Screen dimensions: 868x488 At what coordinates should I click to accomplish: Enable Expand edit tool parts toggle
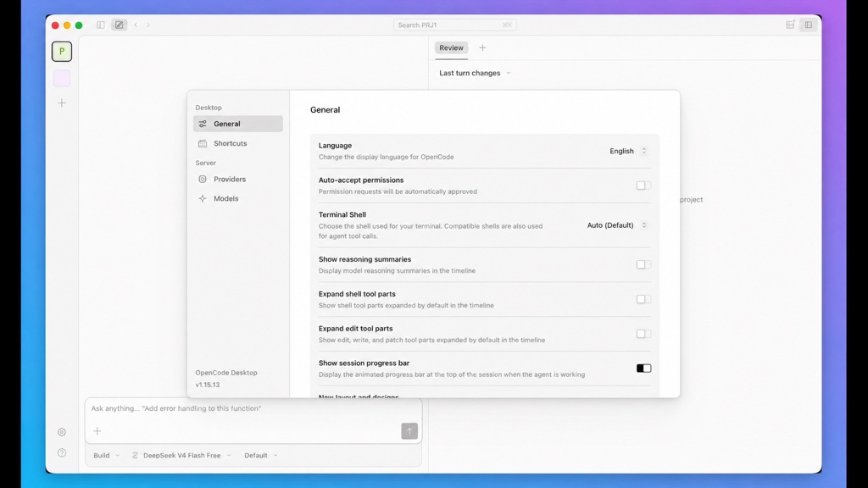tap(644, 334)
